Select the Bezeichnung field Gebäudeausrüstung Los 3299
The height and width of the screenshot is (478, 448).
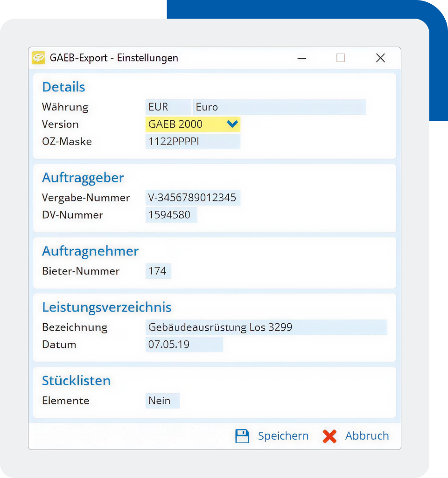266,327
